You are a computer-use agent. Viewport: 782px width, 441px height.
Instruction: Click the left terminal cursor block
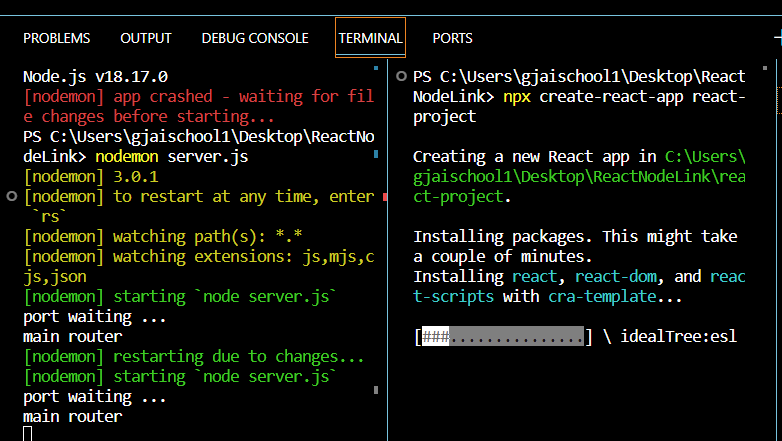click(x=28, y=434)
